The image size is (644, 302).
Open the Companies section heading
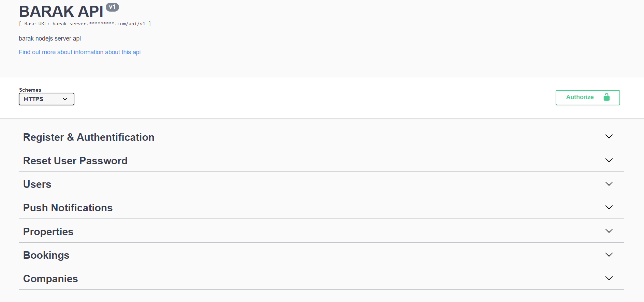point(50,278)
